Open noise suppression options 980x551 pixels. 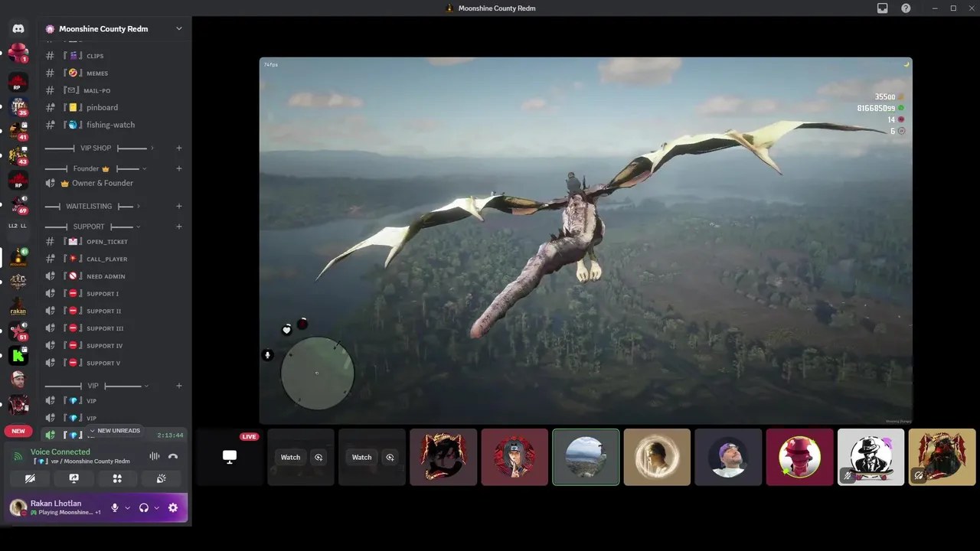click(x=154, y=456)
